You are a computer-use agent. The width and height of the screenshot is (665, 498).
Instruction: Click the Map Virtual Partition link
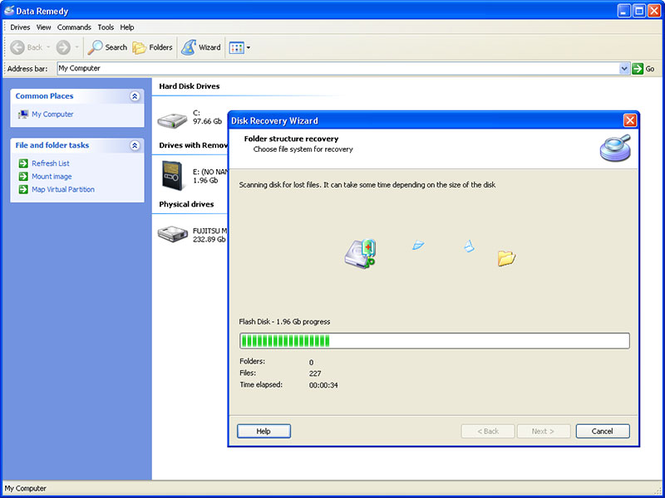pos(63,189)
